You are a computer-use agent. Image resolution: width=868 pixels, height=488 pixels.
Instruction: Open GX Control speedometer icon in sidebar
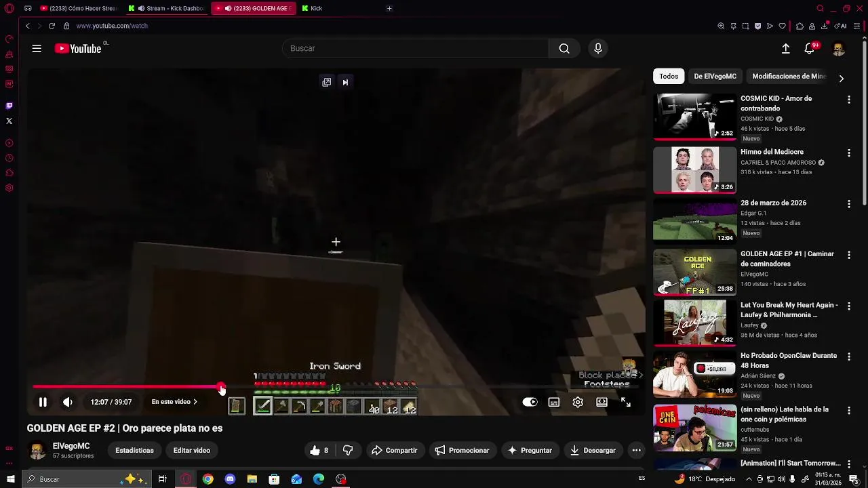9,39
